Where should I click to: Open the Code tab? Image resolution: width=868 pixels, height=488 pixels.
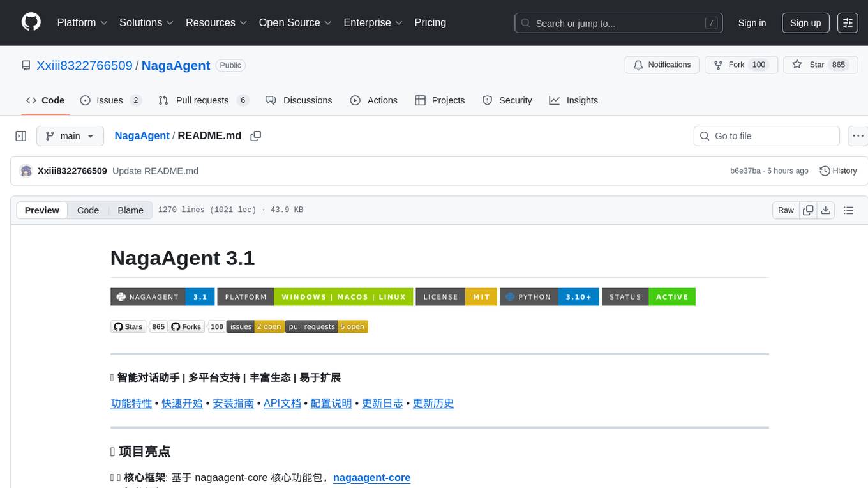45,100
